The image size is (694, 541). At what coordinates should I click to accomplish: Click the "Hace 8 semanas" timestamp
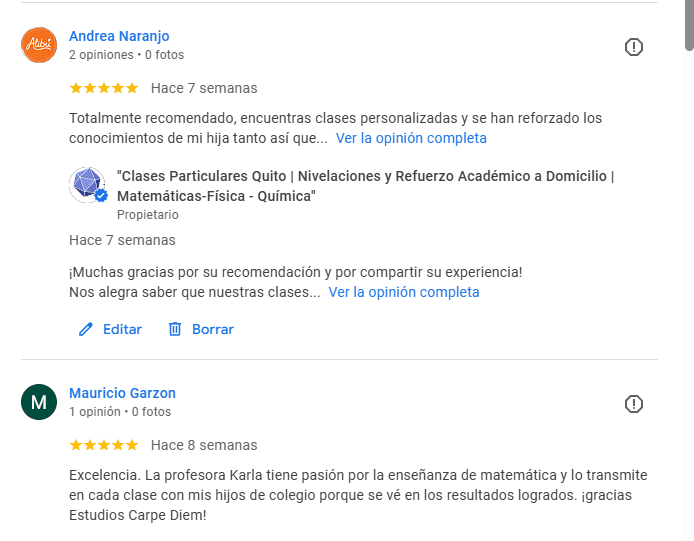[x=204, y=445]
